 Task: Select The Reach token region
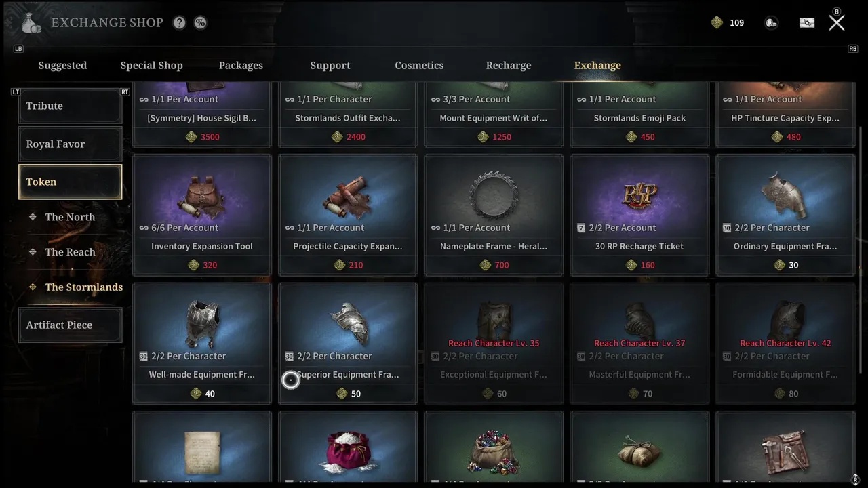pyautogui.click(x=70, y=252)
